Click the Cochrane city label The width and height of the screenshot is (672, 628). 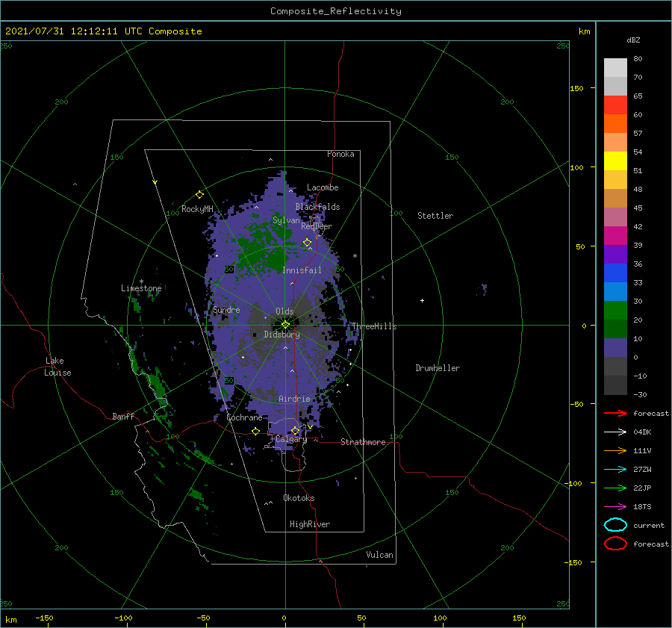click(244, 417)
